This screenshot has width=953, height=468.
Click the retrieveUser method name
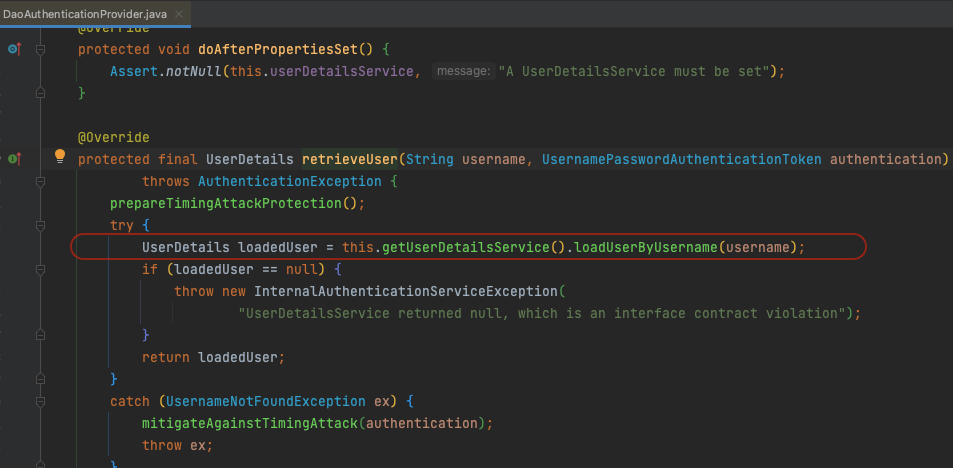click(x=349, y=159)
